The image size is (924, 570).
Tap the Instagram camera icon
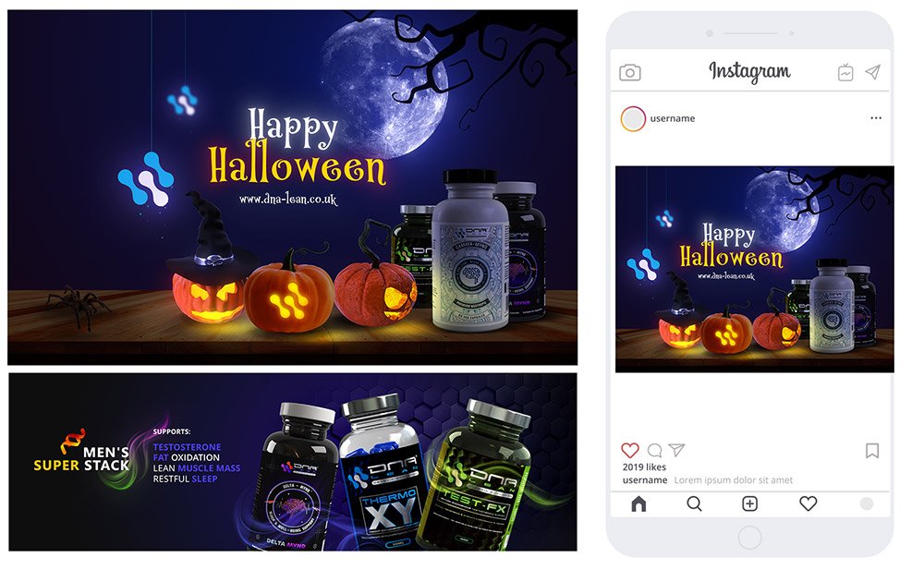(x=630, y=72)
